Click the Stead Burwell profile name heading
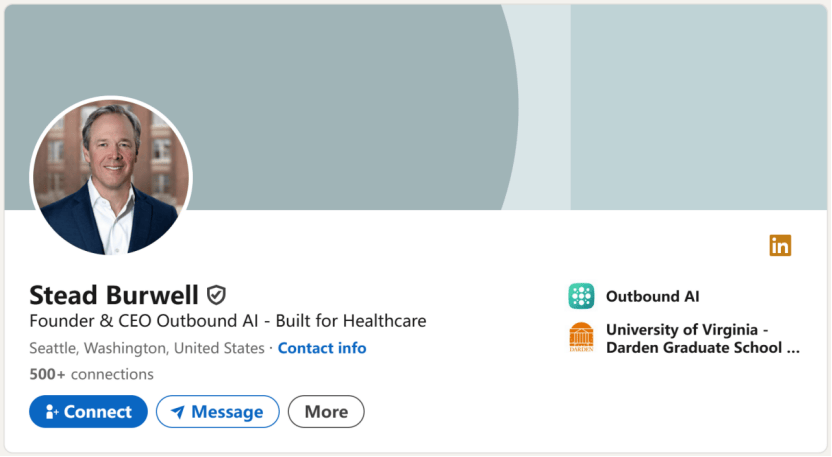832x457 pixels. point(114,295)
